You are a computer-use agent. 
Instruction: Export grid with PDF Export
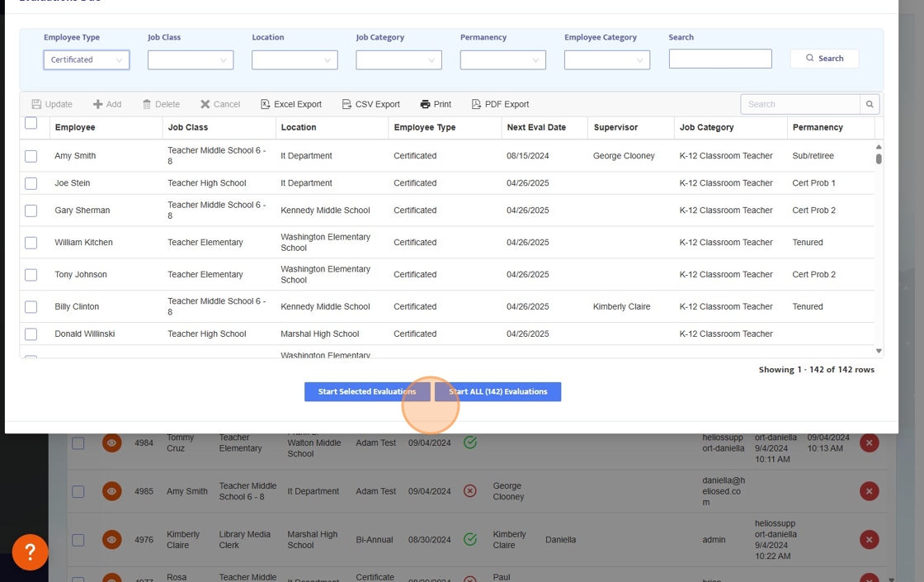tap(500, 104)
